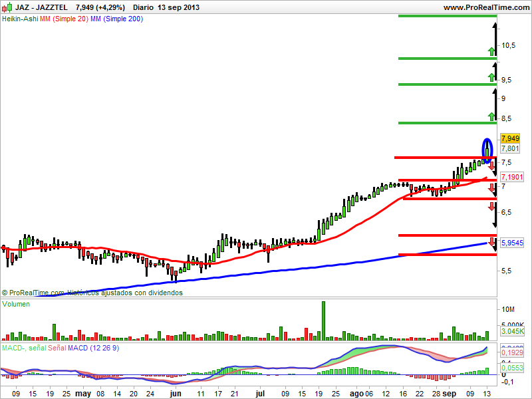Click the 'jun' month label on time axis
Image resolution: width=532 pixels, height=399 pixels.
point(176,394)
